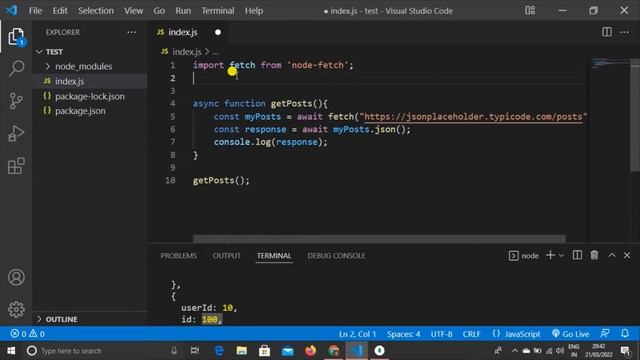Click the node terminal label
Viewport: 640px width, 360px height.
(x=524, y=256)
